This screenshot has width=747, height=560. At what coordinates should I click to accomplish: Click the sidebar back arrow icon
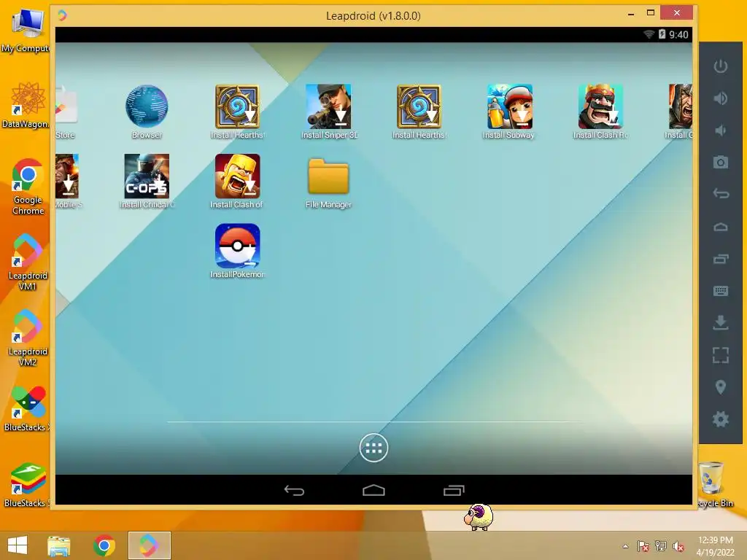pos(720,194)
